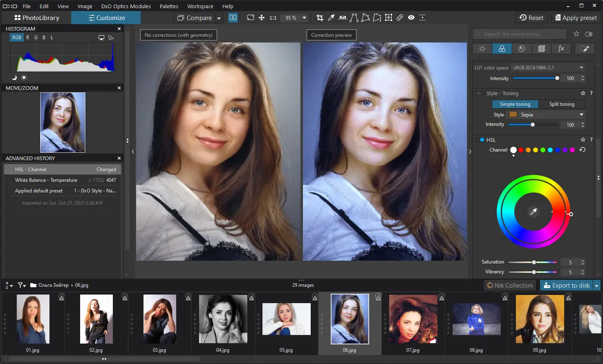Select the Repair bandage tool

coord(400,18)
